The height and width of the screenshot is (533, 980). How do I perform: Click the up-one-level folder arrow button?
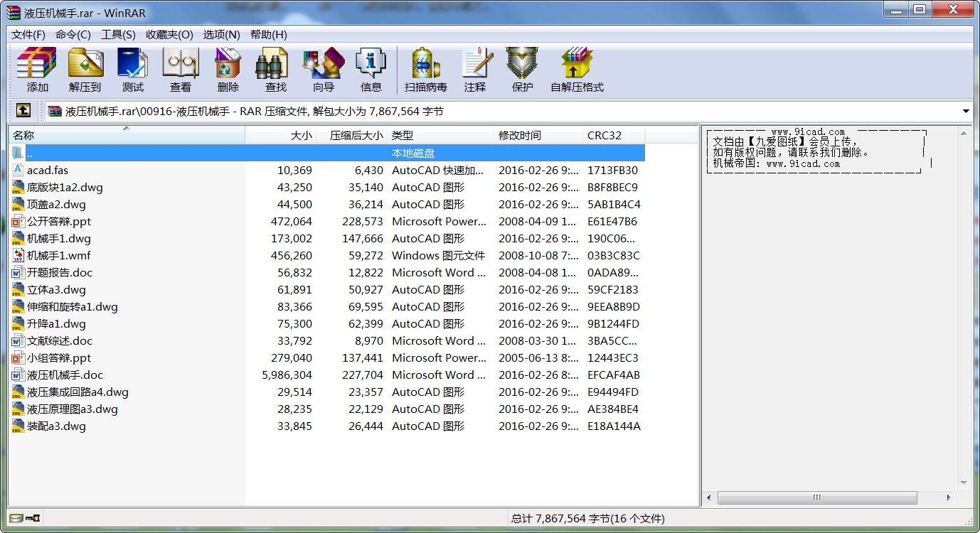point(23,110)
